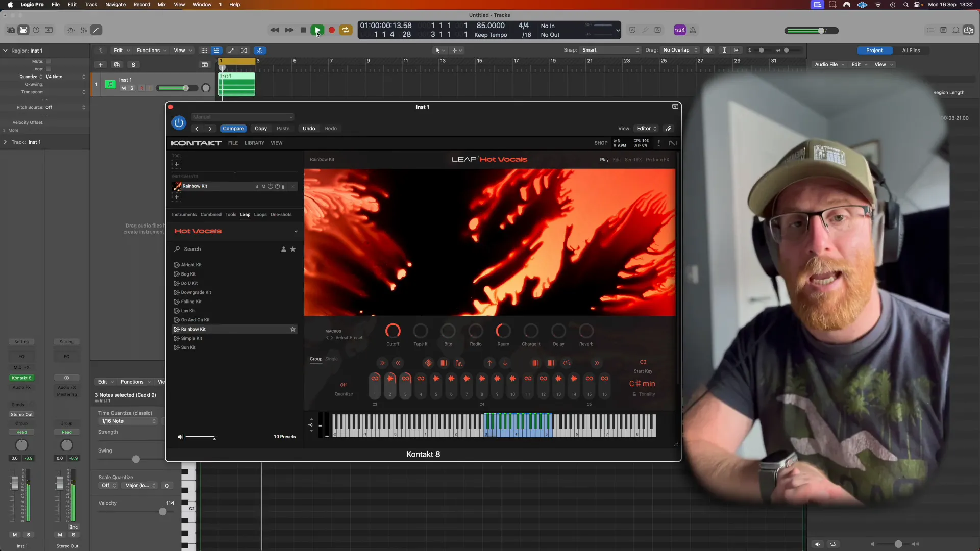This screenshot has height=551, width=980.
Task: Mute the Inst 1 track
Action: point(124,88)
